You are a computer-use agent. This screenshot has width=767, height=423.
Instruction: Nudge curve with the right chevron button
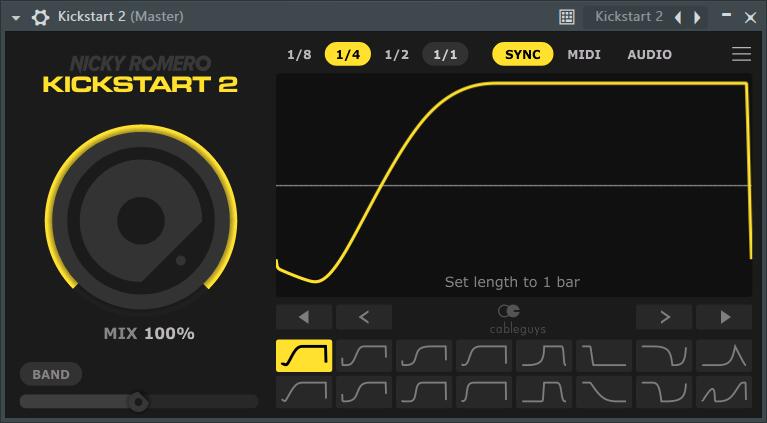[x=664, y=317]
